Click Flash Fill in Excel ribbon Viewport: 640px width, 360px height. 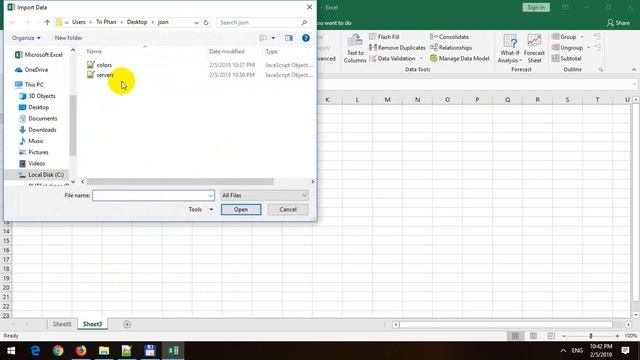[384, 37]
